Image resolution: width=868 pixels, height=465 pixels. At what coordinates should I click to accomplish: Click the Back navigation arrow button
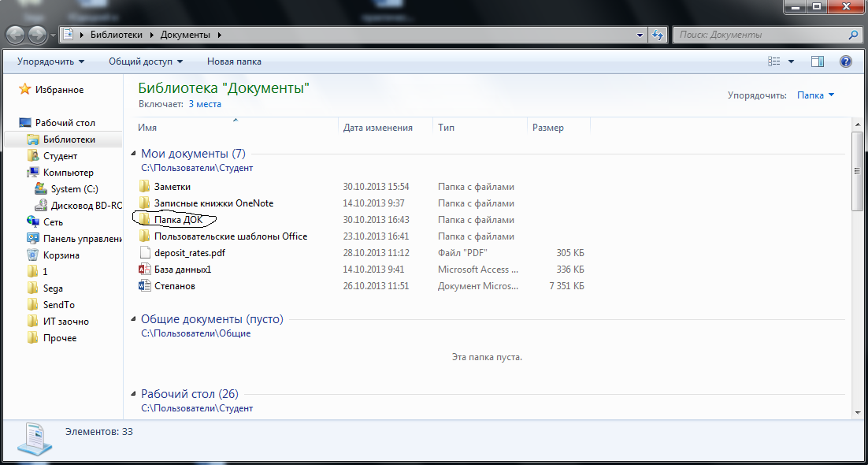pyautogui.click(x=16, y=35)
